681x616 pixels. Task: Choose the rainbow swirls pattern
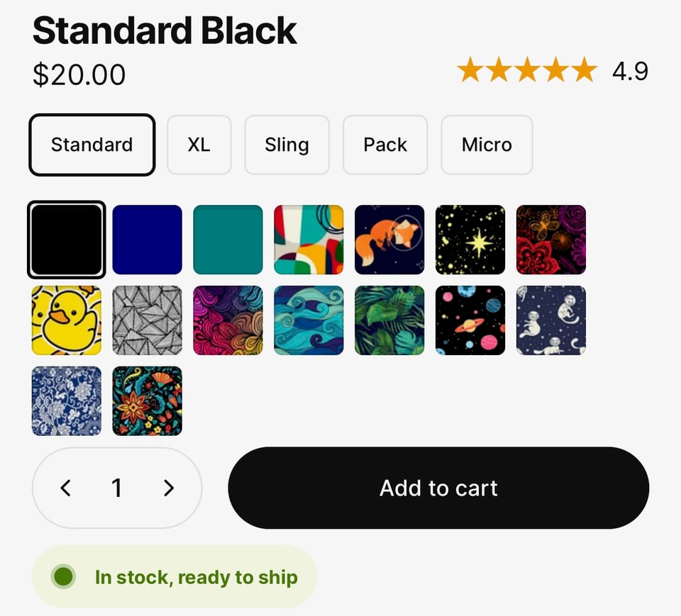coord(228,321)
